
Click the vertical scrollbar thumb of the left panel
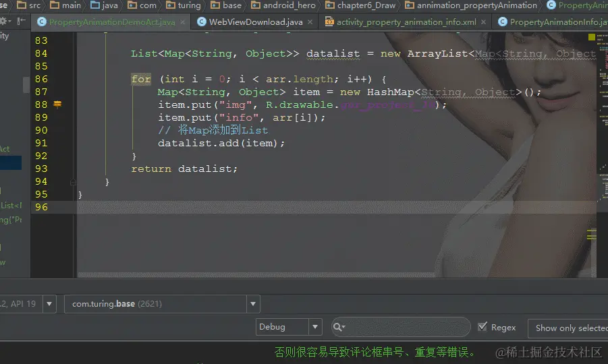(26, 85)
